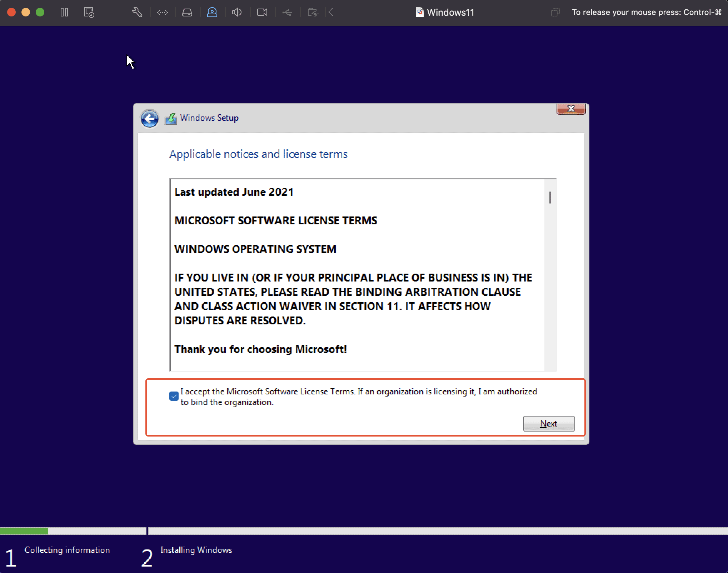Toggle the accept license terms checkbox
This screenshot has width=728, height=573.
[174, 396]
